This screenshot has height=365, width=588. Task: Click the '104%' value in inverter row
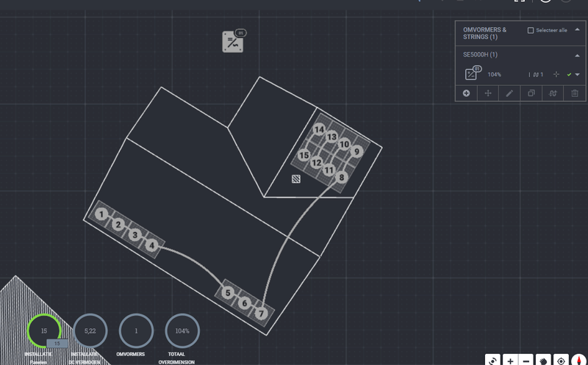[x=494, y=75]
